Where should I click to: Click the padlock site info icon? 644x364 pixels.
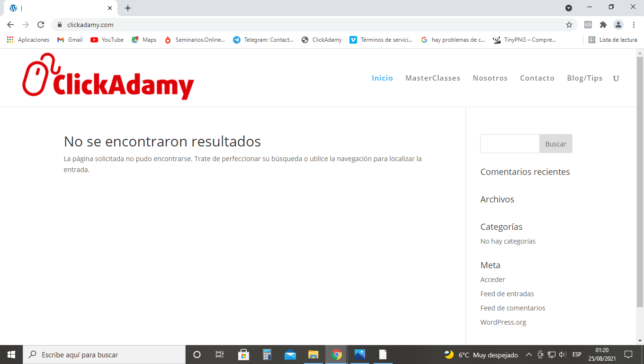tap(60, 25)
